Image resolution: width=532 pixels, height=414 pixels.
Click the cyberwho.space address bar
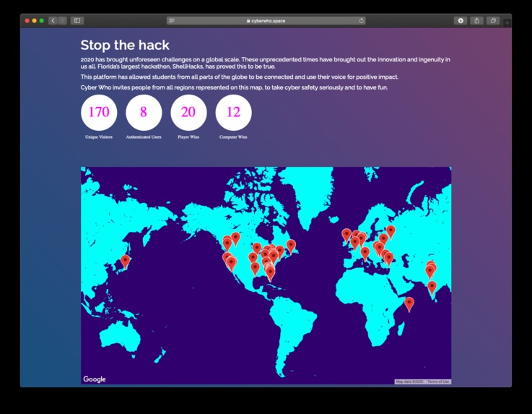[266, 21]
